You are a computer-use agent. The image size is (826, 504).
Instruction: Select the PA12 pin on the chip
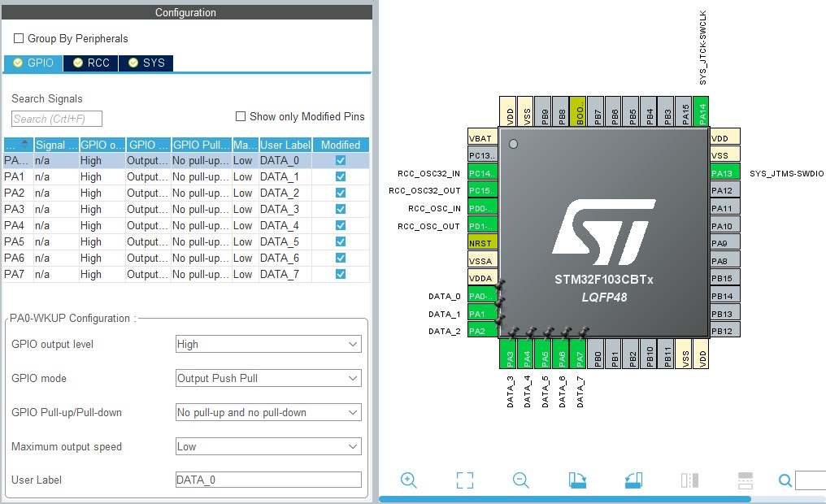point(725,190)
